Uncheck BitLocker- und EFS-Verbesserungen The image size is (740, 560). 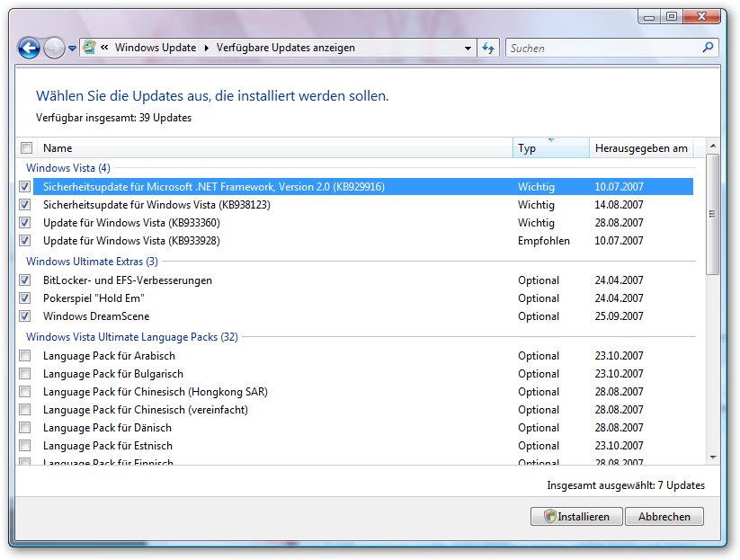[x=25, y=280]
